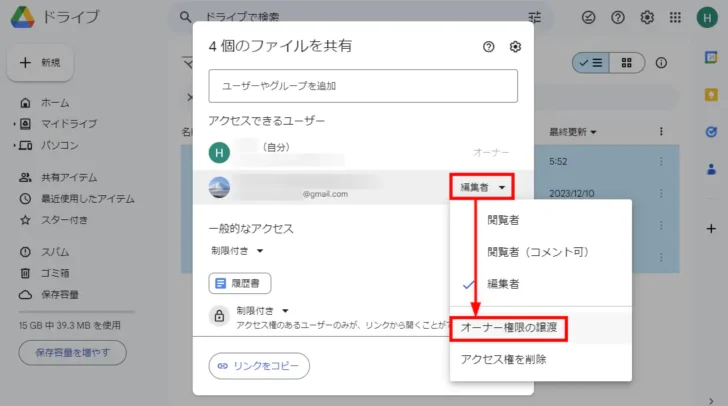Screen dimensions: 728x406
Task: Open Google Calendar side panel icon
Action: point(711,57)
